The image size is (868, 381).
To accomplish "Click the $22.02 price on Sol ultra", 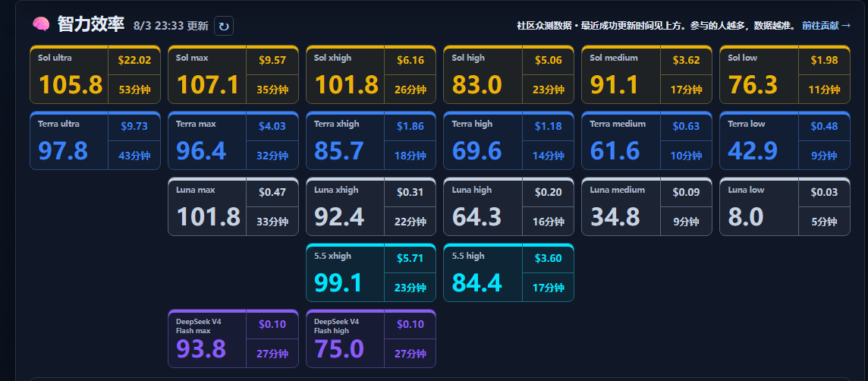I will coord(134,60).
